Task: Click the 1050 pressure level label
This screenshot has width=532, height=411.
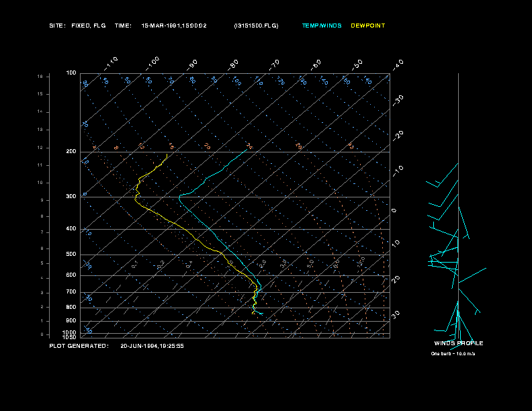Action: click(70, 337)
